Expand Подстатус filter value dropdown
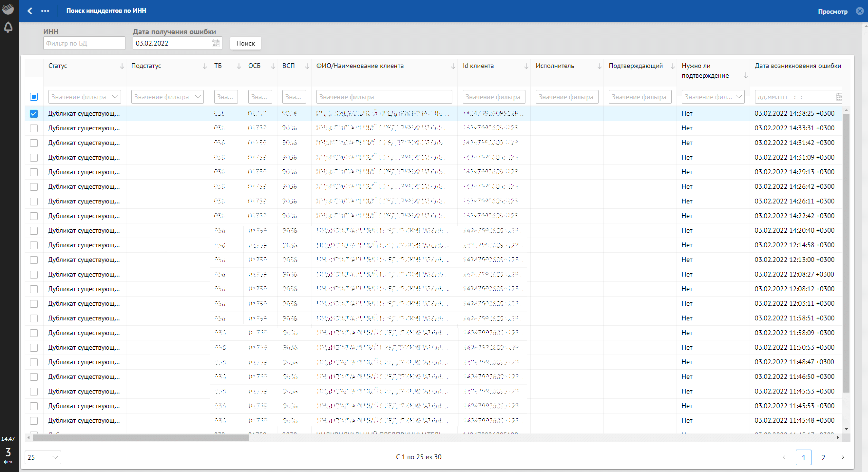868x472 pixels. click(x=198, y=97)
